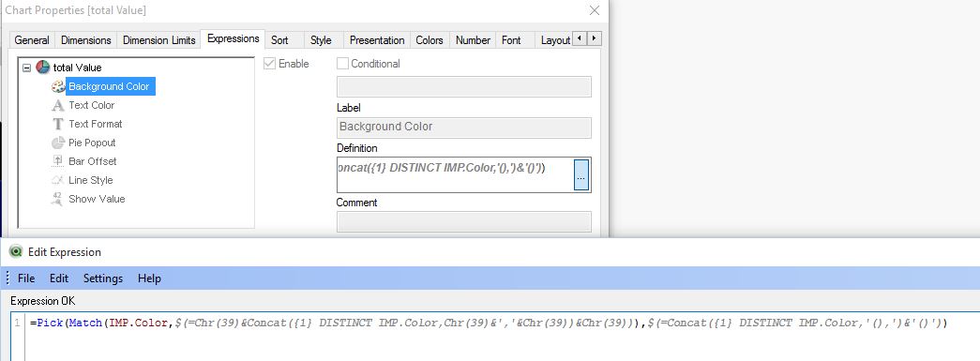Switch to the Style tab

pyautogui.click(x=321, y=40)
